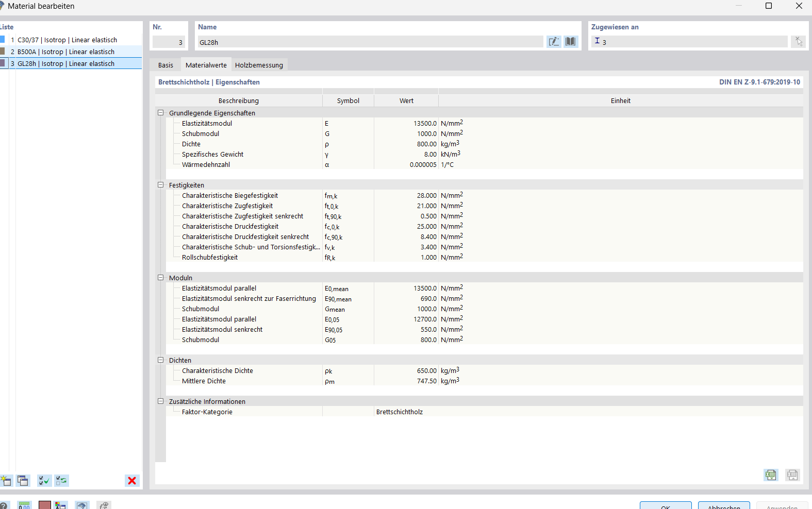Collapse the Grundlegende Eigenschaften group

[160, 113]
